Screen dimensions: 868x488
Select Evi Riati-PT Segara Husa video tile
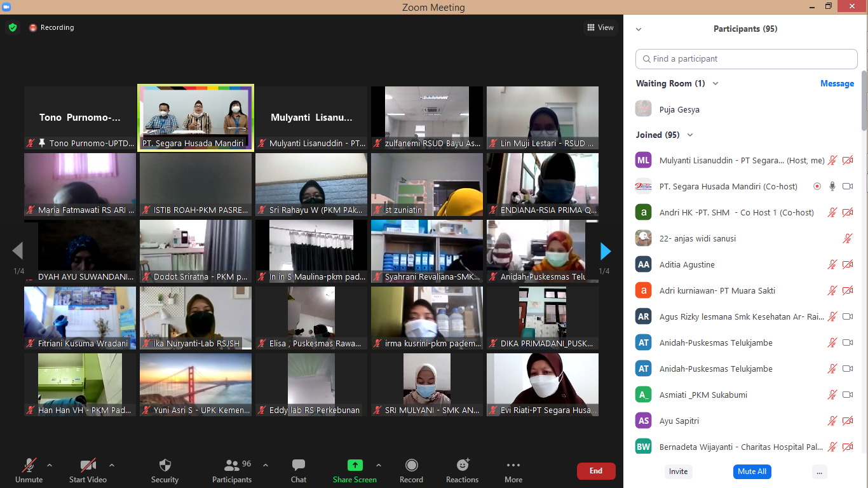pos(543,385)
